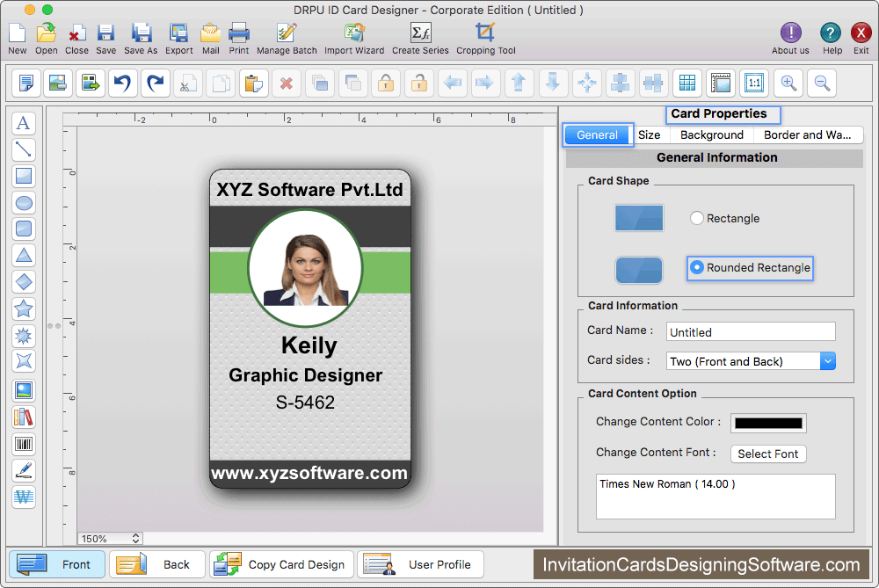Zoom in on the card canvas
879x588 pixels.
788,83
